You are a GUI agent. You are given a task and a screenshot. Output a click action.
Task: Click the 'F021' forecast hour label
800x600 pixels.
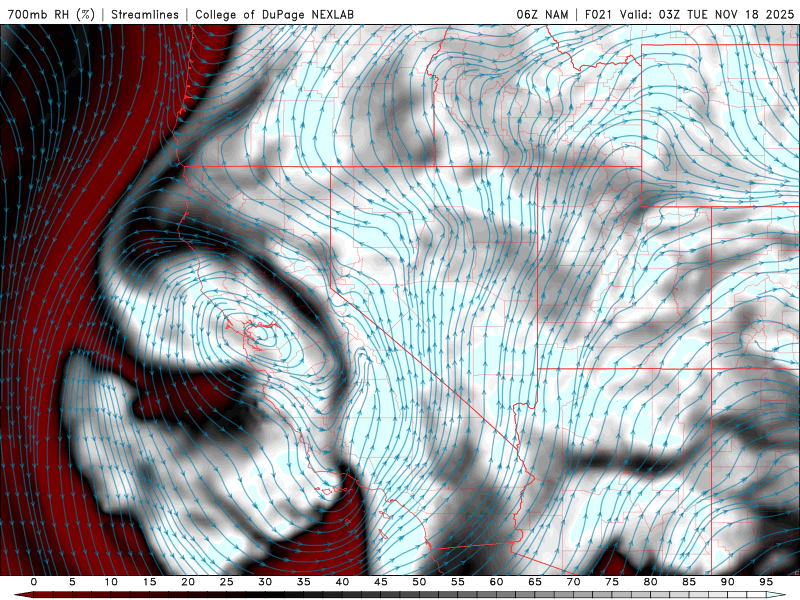pyautogui.click(x=600, y=14)
